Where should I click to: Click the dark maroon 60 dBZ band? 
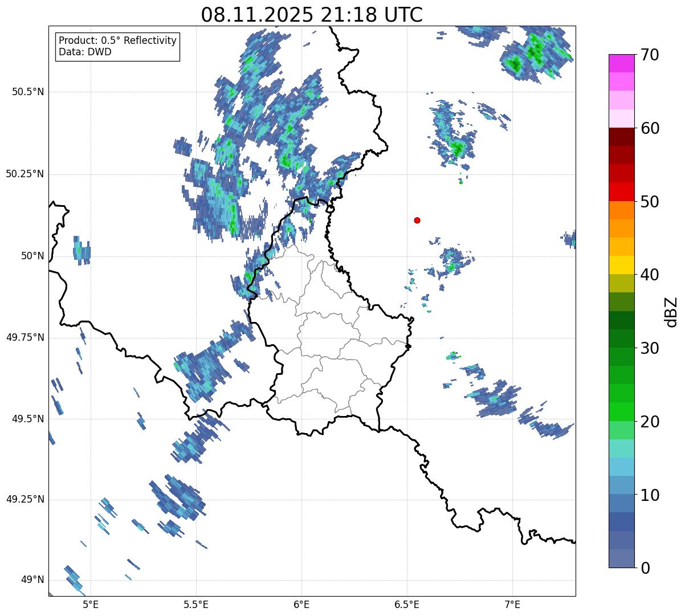[621, 137]
